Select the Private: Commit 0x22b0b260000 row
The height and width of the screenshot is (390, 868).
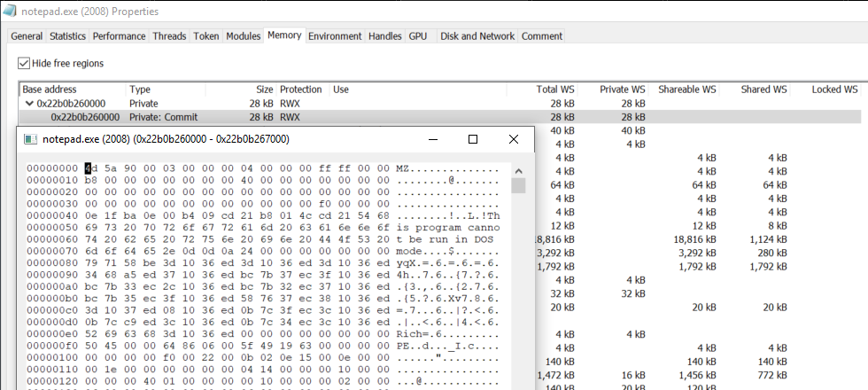(x=85, y=117)
